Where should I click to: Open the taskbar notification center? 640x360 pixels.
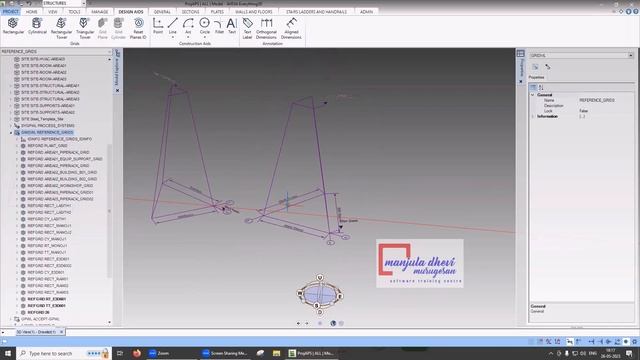[629, 353]
